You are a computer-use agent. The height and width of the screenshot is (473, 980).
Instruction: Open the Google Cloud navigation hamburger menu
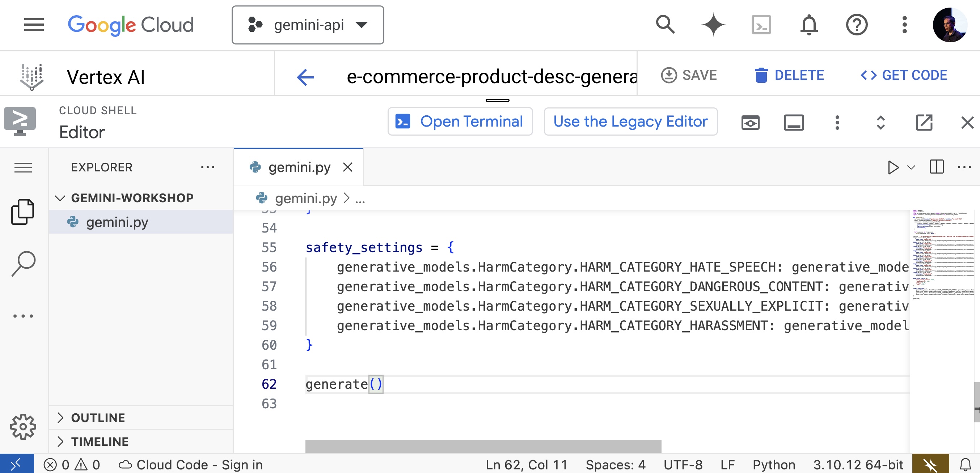34,24
